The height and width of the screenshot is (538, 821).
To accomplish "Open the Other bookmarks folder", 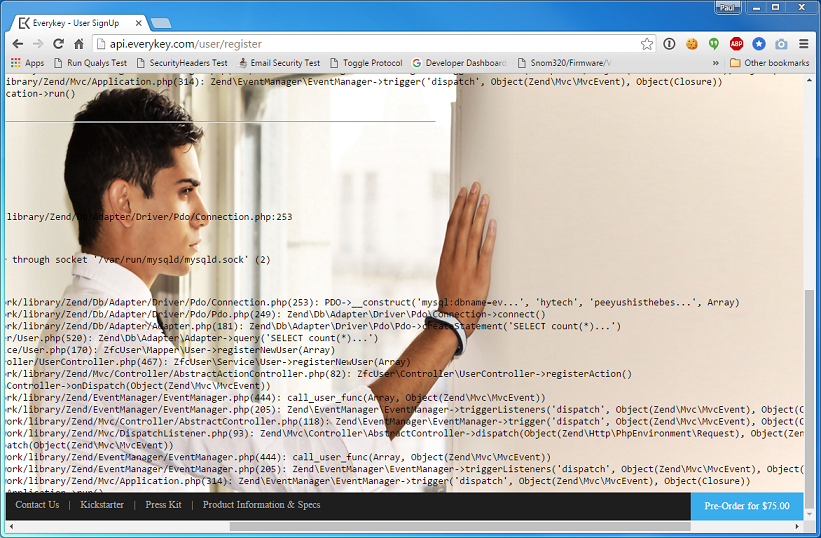I will coord(769,63).
